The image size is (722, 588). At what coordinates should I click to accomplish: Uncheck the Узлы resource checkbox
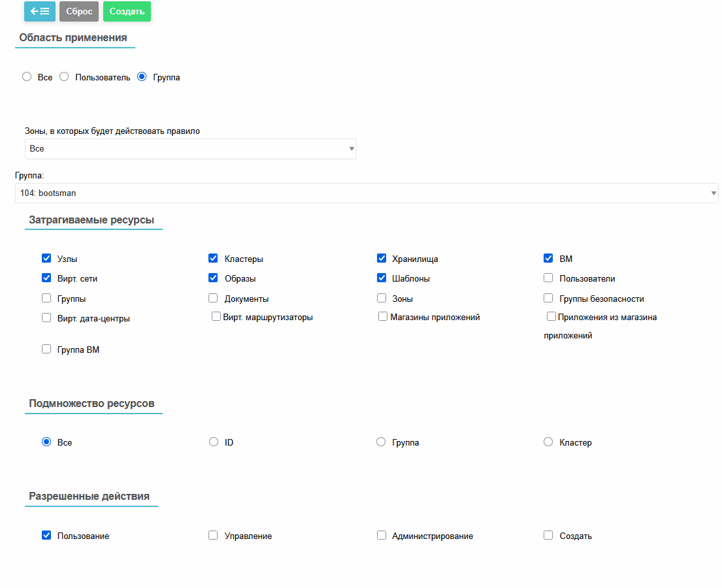pos(46,258)
